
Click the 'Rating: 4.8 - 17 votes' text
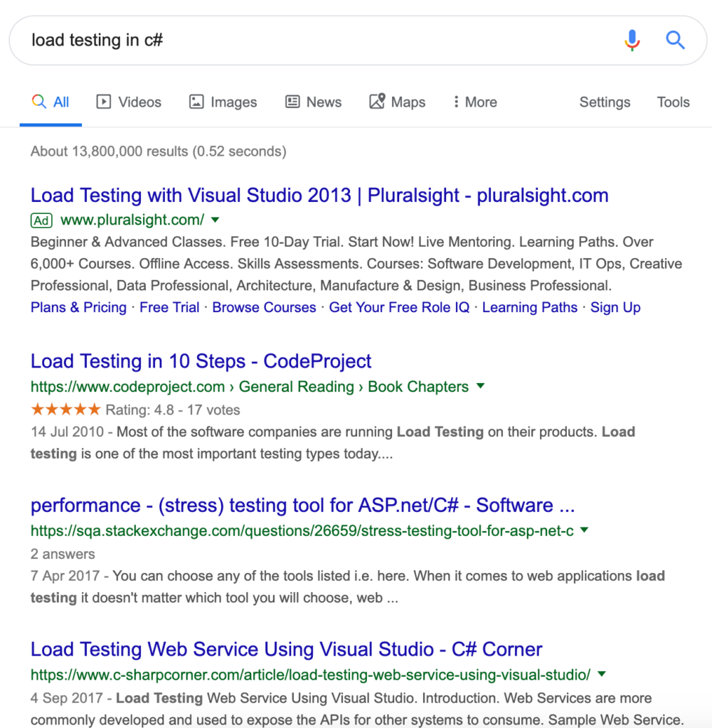tap(173, 410)
